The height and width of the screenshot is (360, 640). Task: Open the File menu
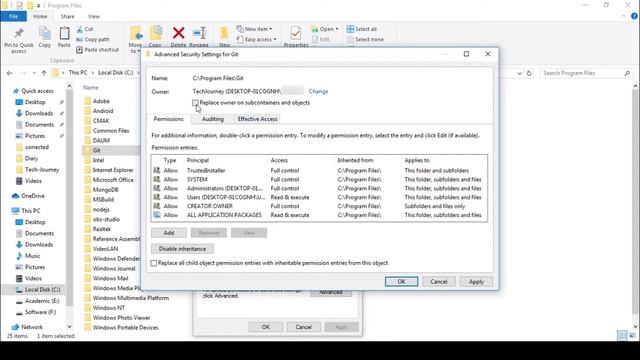pos(13,16)
